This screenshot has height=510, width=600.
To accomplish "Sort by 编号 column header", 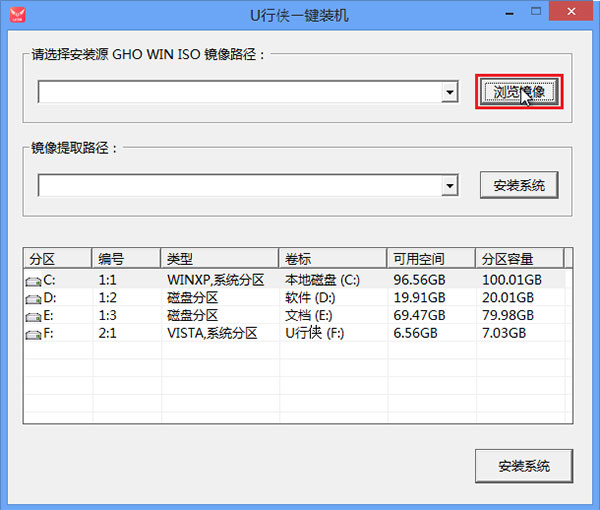I will 126,259.
